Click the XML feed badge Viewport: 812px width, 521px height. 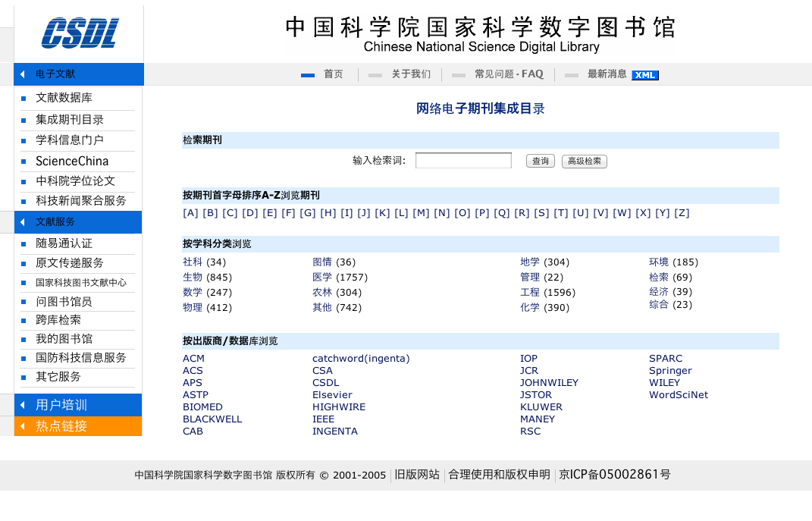point(645,75)
